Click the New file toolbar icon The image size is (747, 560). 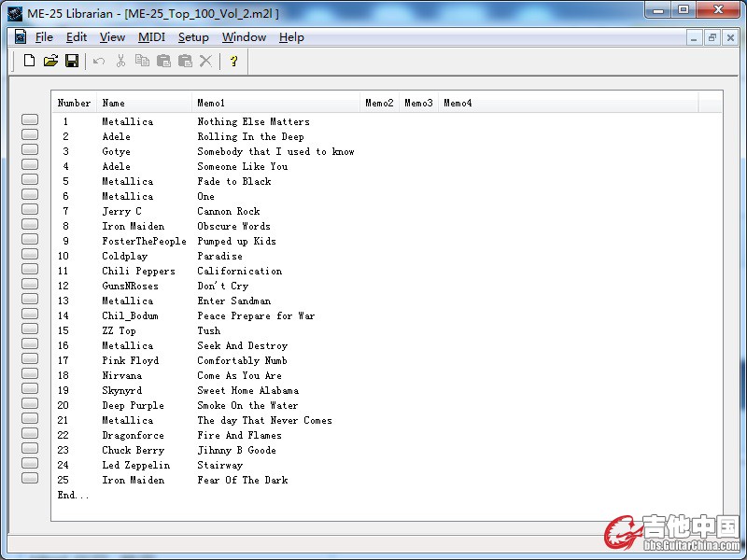coord(29,61)
